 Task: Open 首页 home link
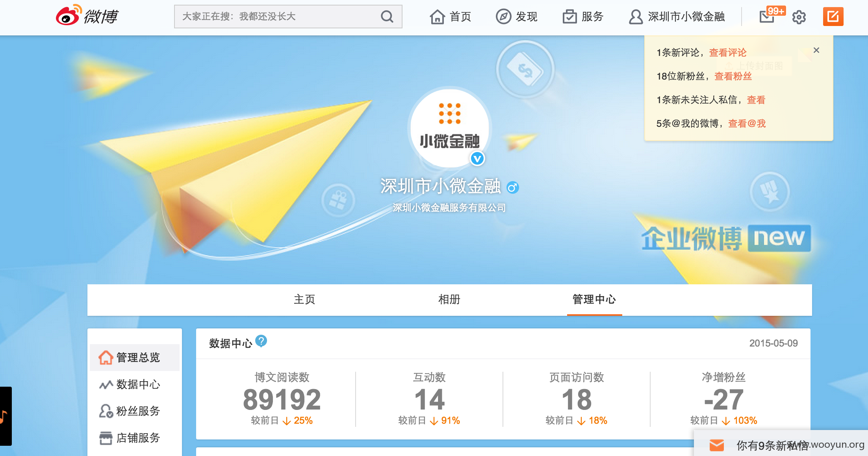pos(451,17)
